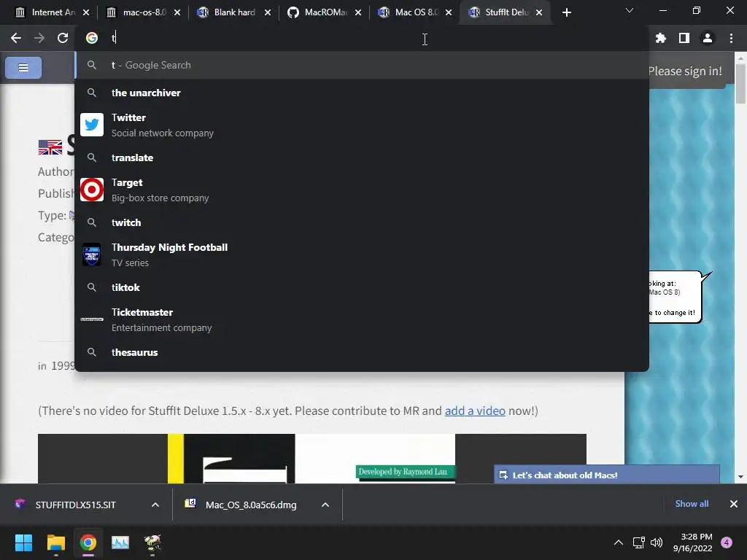Screen dimensions: 747x560
Task: Open the volume speaker tray icon
Action: 657,542
